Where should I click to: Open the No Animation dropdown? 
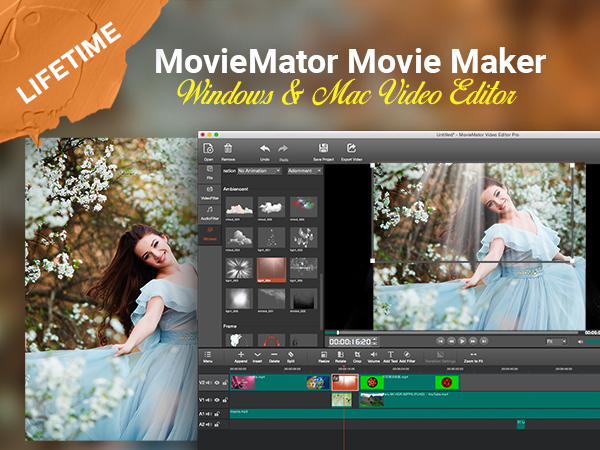pos(259,171)
